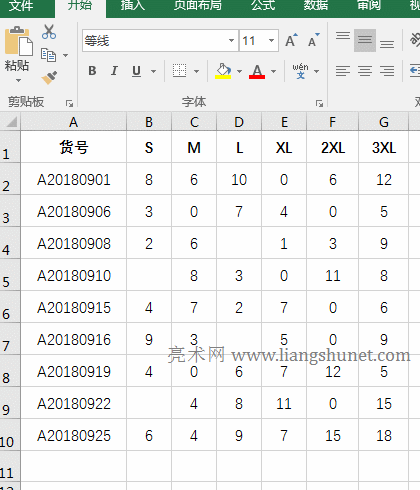
Task: Select the Format Painter brush
Action: tap(49, 78)
